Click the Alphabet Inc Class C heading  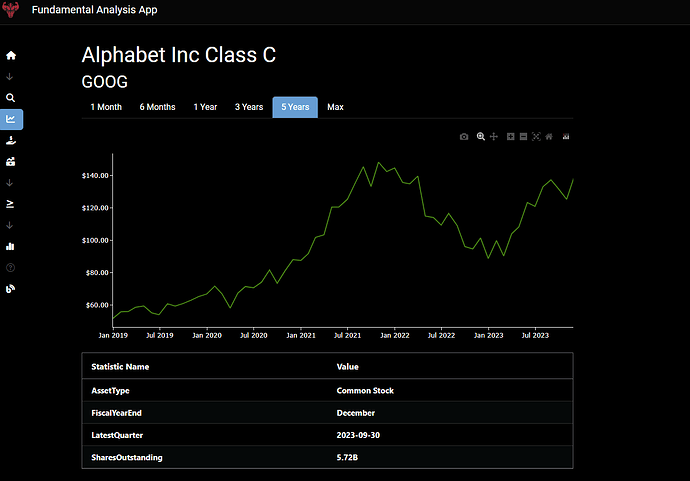(x=179, y=55)
